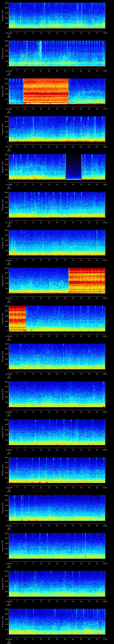Open the spectrogram panel starting at 23:17:00
The image size is (114, 644).
point(57,129)
